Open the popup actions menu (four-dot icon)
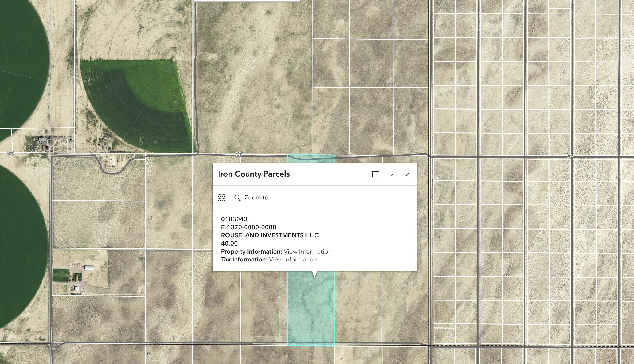 (221, 197)
